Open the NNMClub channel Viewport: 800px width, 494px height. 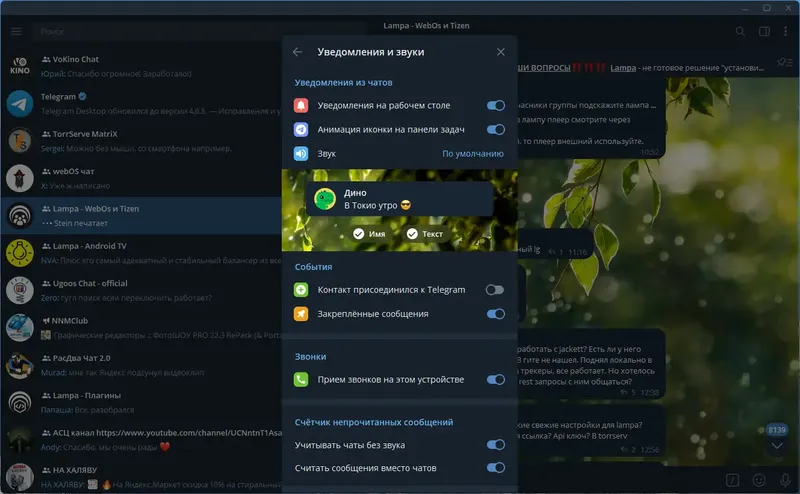click(x=141, y=328)
